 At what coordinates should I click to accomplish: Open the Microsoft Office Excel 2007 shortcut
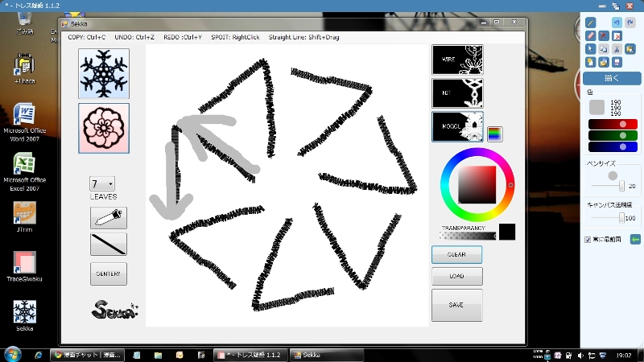tap(24, 171)
